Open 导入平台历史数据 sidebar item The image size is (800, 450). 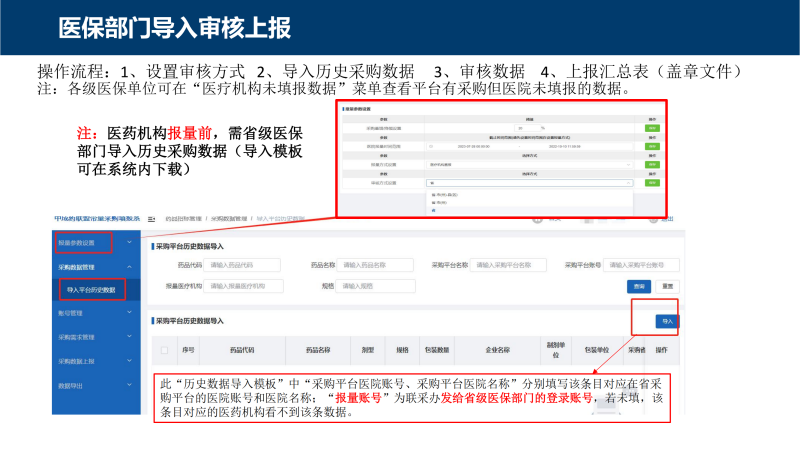pos(91,290)
